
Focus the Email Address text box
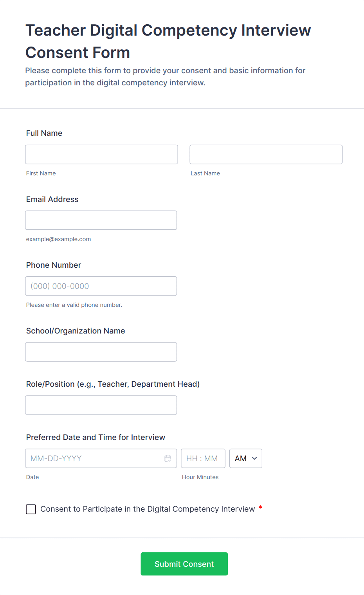[x=101, y=220]
